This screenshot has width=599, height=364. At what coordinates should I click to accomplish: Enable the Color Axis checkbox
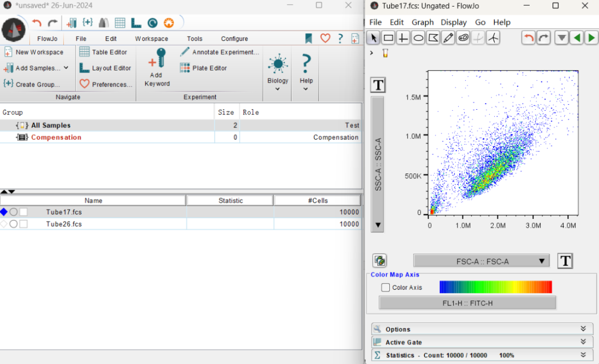pyautogui.click(x=385, y=288)
